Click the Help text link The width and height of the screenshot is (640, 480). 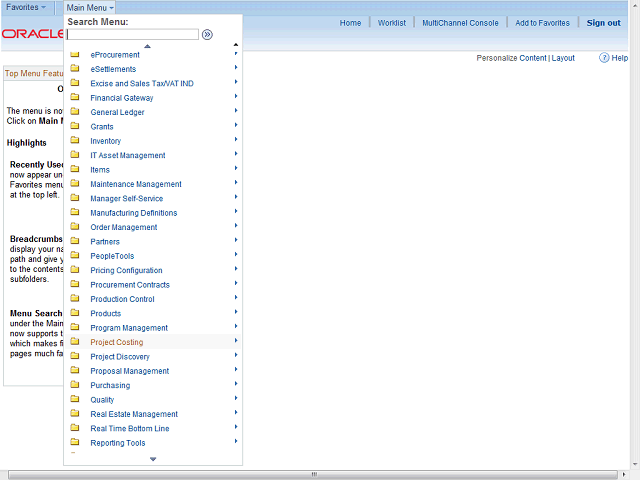[x=619, y=58]
